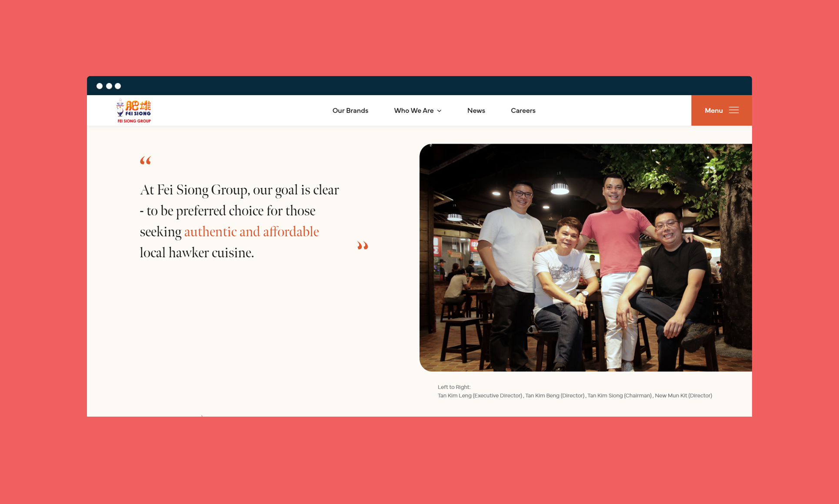Click the highlighted 'authentic and affordable' text
Image resolution: width=839 pixels, height=504 pixels.
click(x=251, y=232)
